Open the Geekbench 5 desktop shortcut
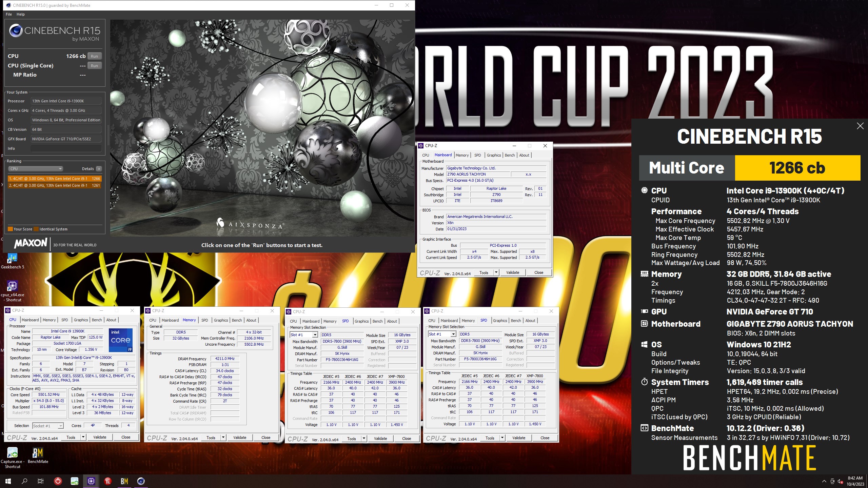 tap(13, 261)
